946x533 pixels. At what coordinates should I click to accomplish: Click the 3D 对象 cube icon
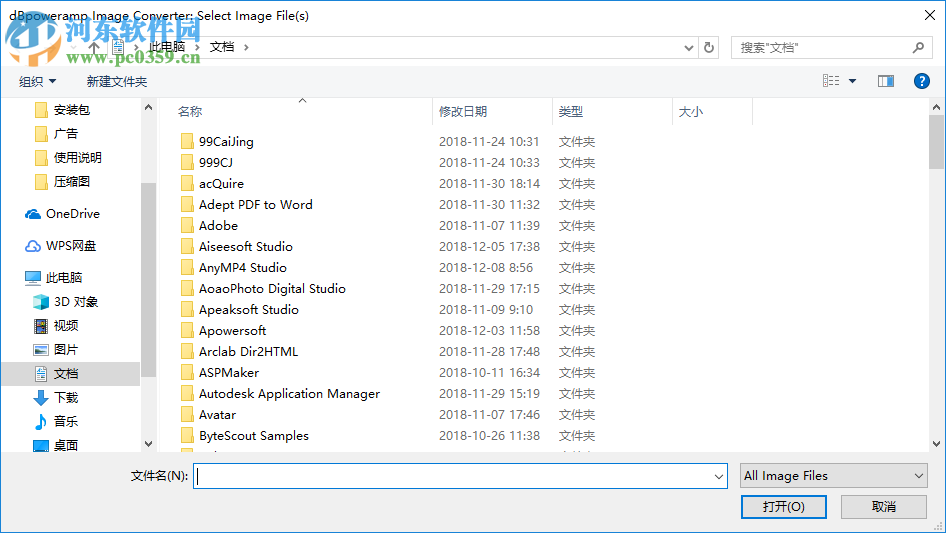point(41,302)
